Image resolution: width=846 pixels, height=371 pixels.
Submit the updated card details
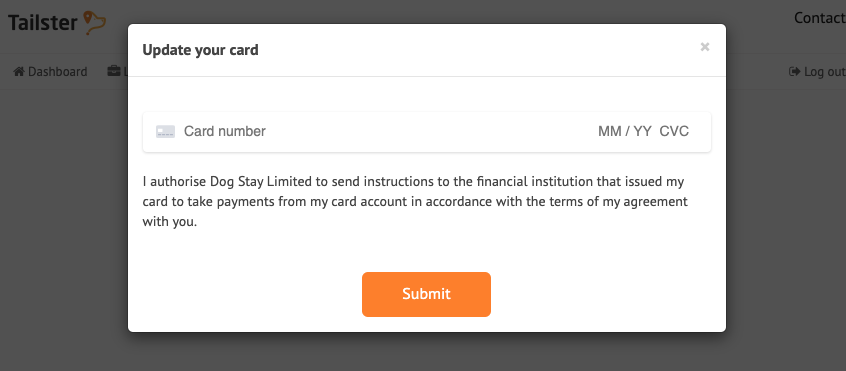coord(426,294)
